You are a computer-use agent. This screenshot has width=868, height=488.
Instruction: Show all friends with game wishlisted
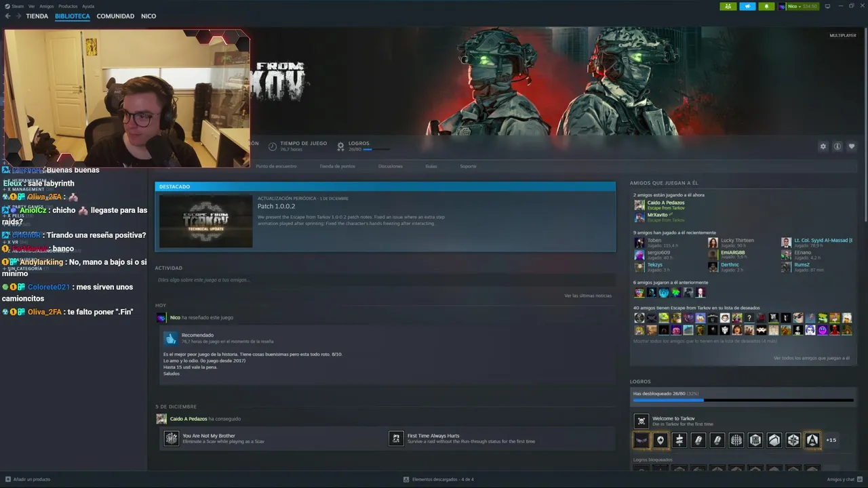pos(705,341)
